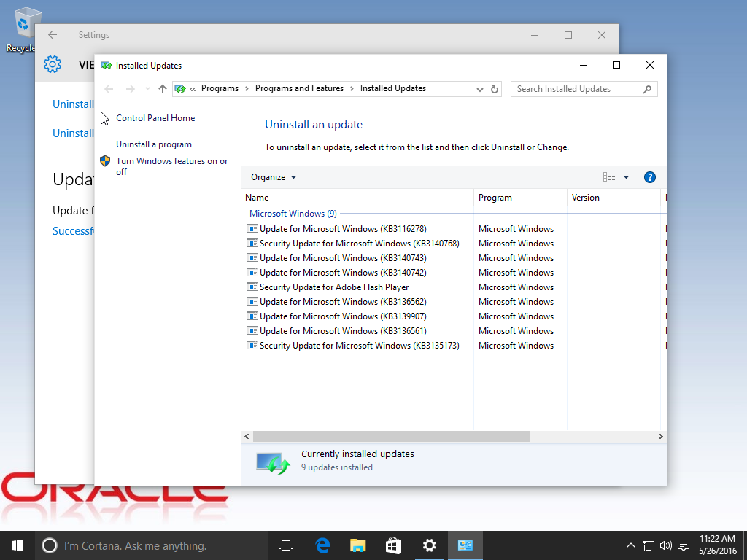Image resolution: width=747 pixels, height=560 pixels.
Task: Launch Microsoft Edge from taskbar
Action: [322, 545]
